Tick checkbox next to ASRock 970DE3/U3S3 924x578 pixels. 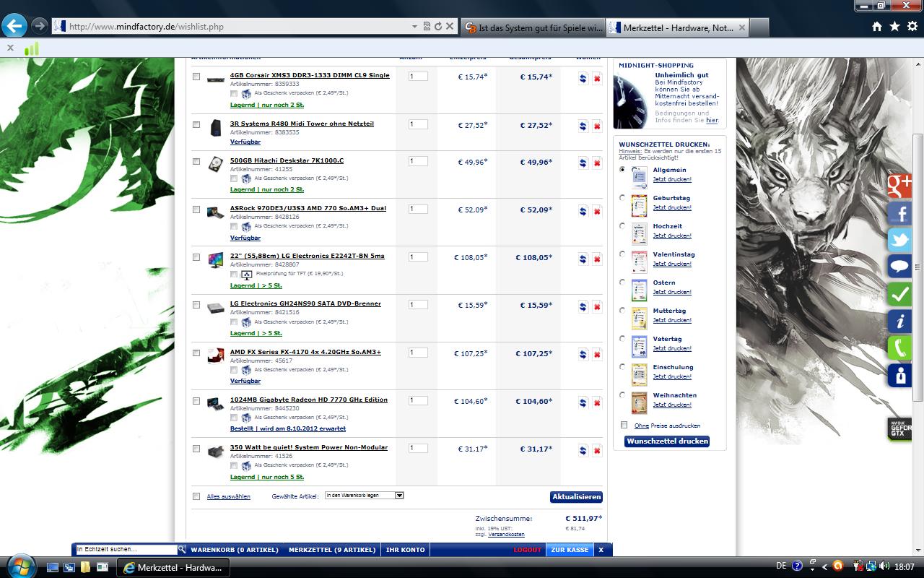tap(196, 210)
